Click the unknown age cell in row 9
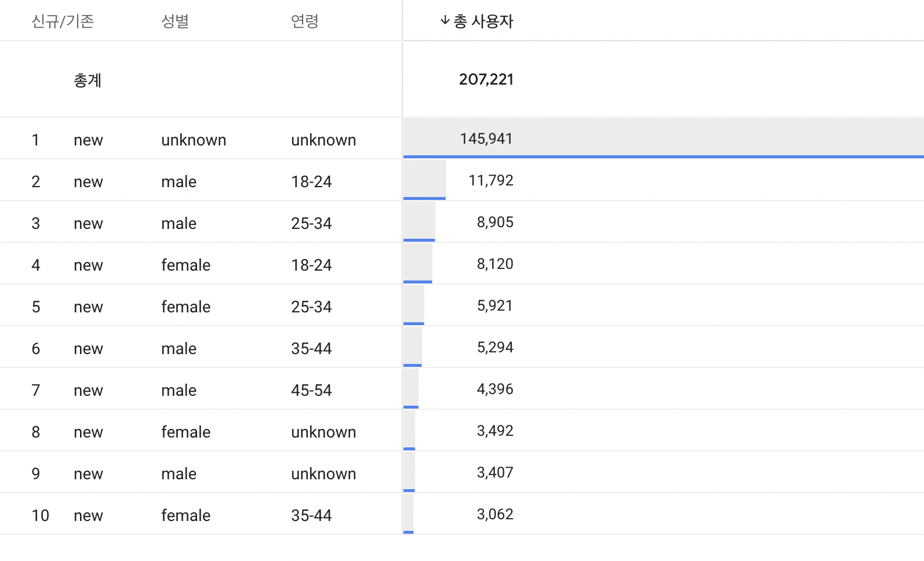Image resolution: width=924 pixels, height=561 pixels. point(323,473)
